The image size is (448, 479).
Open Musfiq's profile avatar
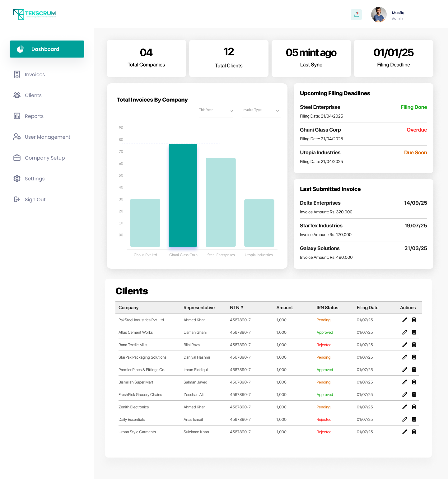pyautogui.click(x=379, y=15)
